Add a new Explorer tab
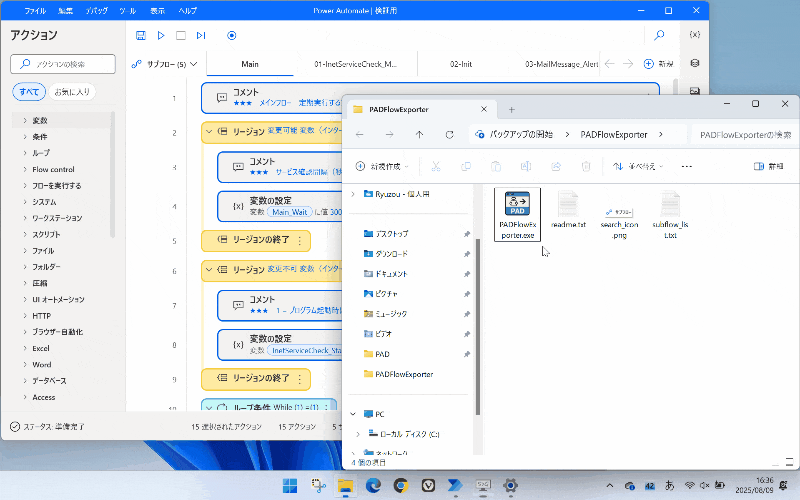Image resolution: width=800 pixels, height=500 pixels. click(x=512, y=110)
